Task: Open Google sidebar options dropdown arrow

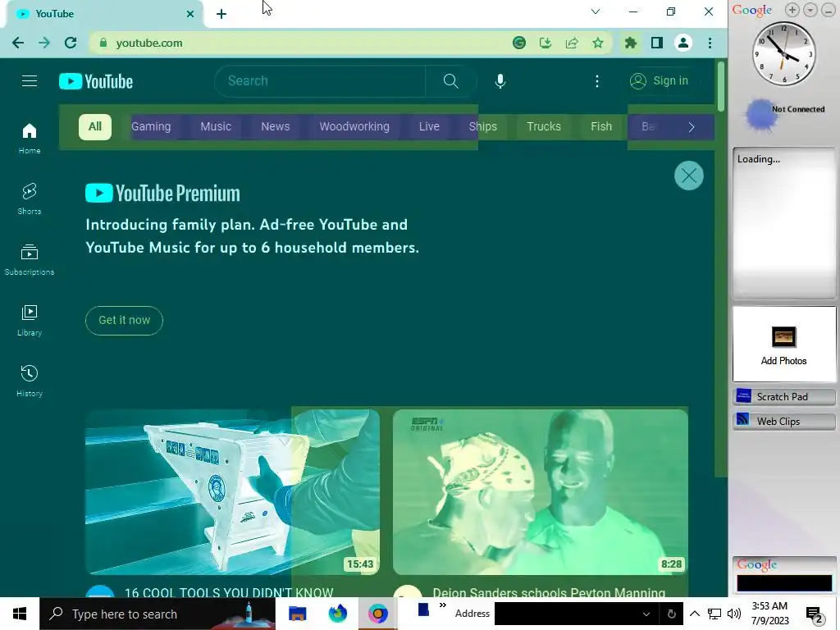Action: tap(810, 10)
